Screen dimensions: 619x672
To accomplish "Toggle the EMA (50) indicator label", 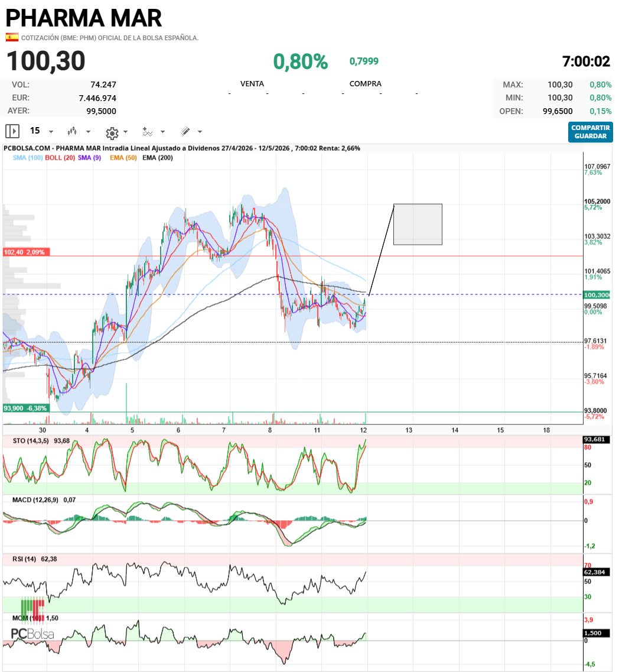I will 123,158.
